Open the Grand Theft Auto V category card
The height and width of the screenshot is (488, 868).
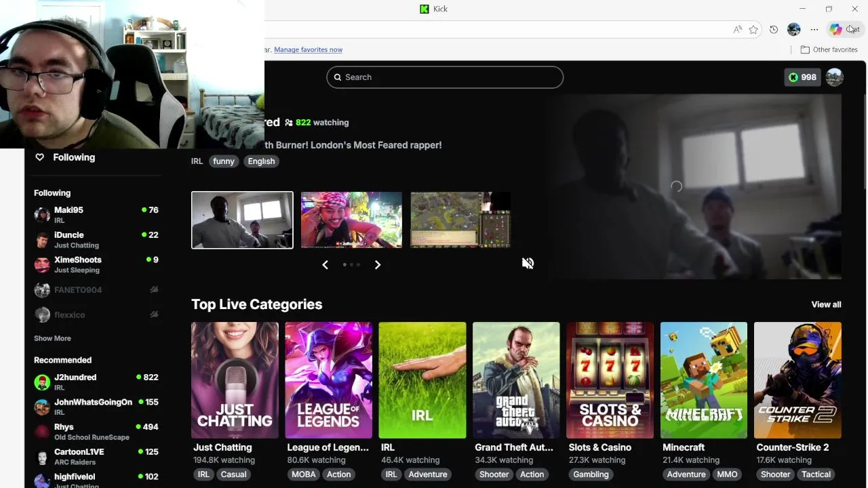(516, 380)
